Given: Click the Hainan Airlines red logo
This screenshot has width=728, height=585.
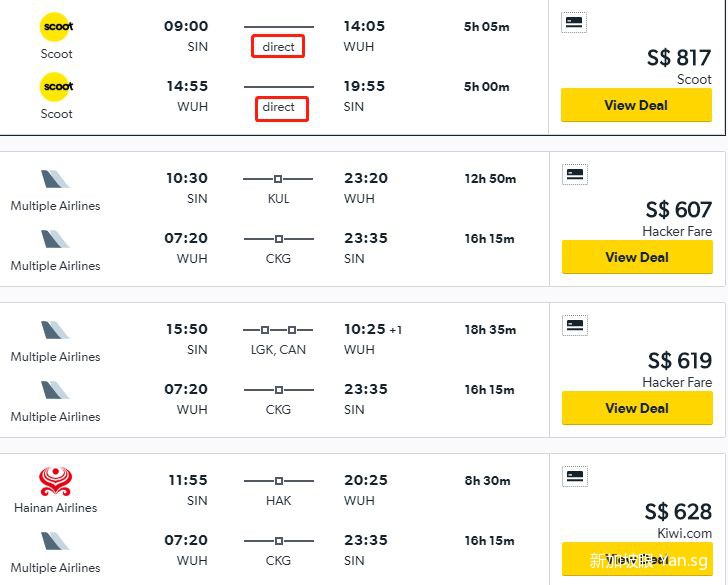Looking at the screenshot, I should click(56, 481).
